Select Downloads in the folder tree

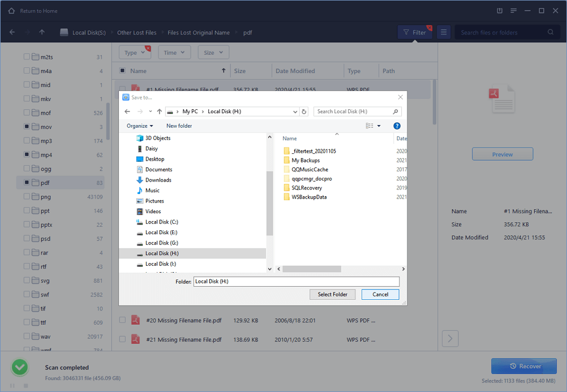tap(158, 180)
